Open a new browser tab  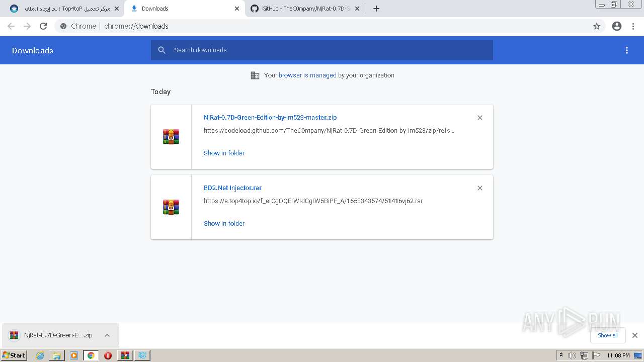click(x=376, y=9)
